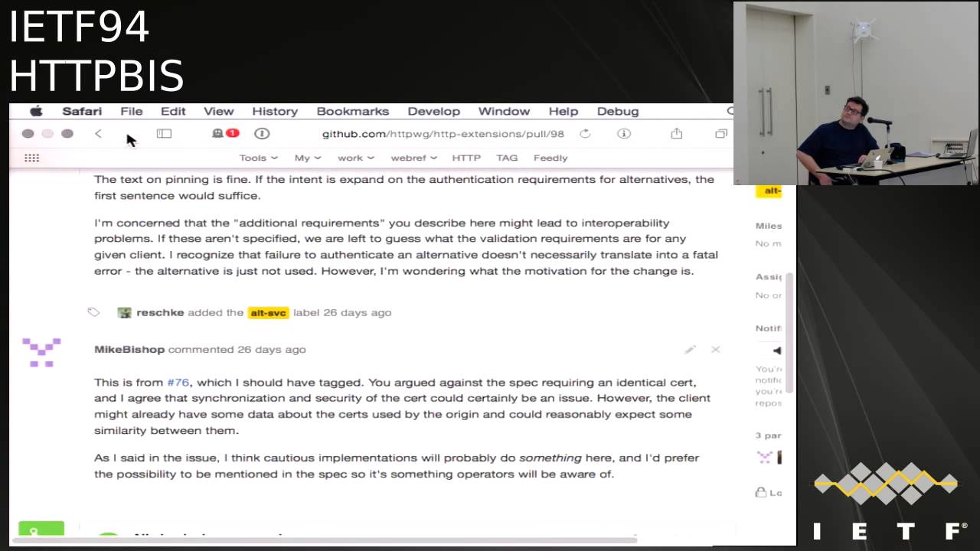This screenshot has width=980, height=551.
Task: Click the alt-svc label in sidebar
Action: 769,191
